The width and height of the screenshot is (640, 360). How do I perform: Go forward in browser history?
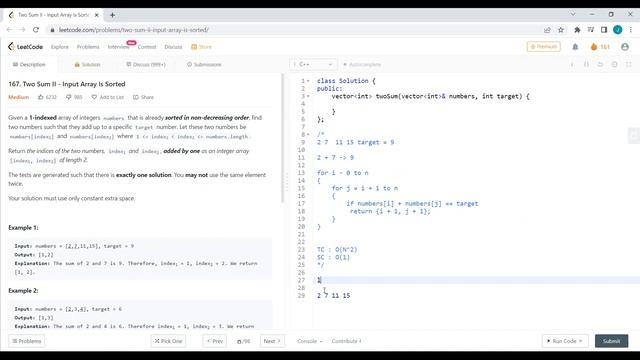coord(22,30)
